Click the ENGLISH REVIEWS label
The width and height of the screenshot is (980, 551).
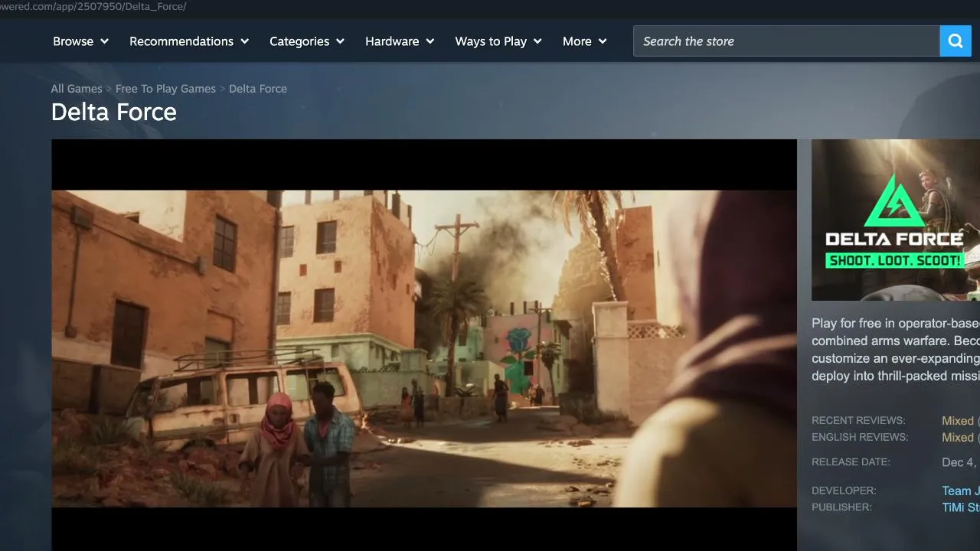tap(860, 438)
